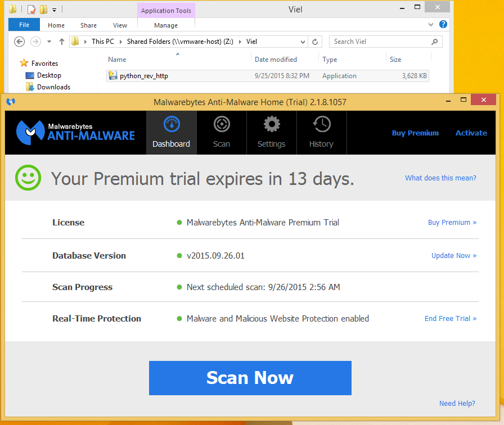
Task: Click the Up one level arrow
Action: pyautogui.click(x=62, y=42)
